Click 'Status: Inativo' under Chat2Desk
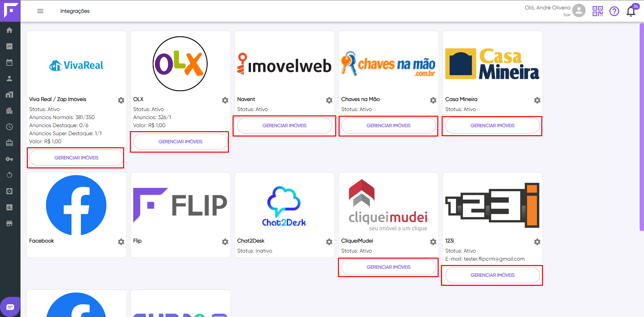 pos(254,251)
